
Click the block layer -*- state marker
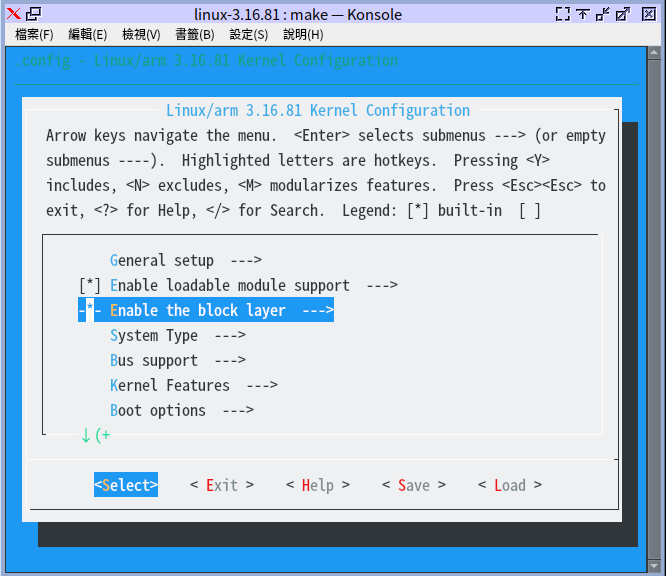[x=90, y=311]
